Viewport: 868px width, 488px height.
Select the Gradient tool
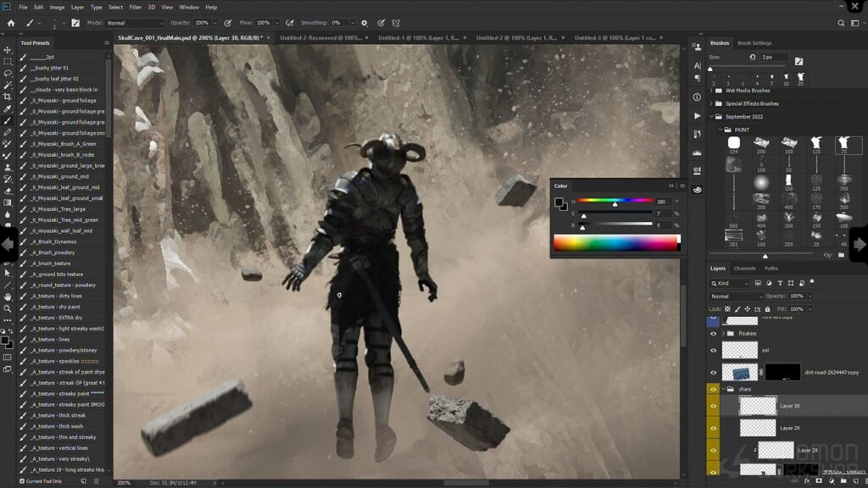click(x=7, y=202)
